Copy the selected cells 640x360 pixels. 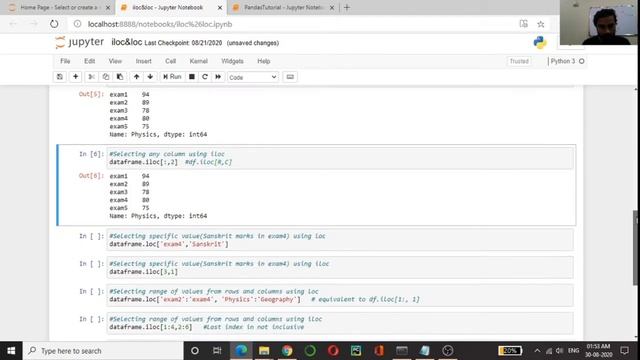click(x=106, y=77)
